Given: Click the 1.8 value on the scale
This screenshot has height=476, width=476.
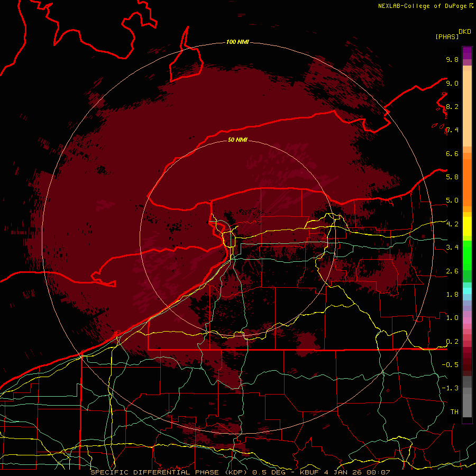Looking at the screenshot, I should pyautogui.click(x=452, y=295).
